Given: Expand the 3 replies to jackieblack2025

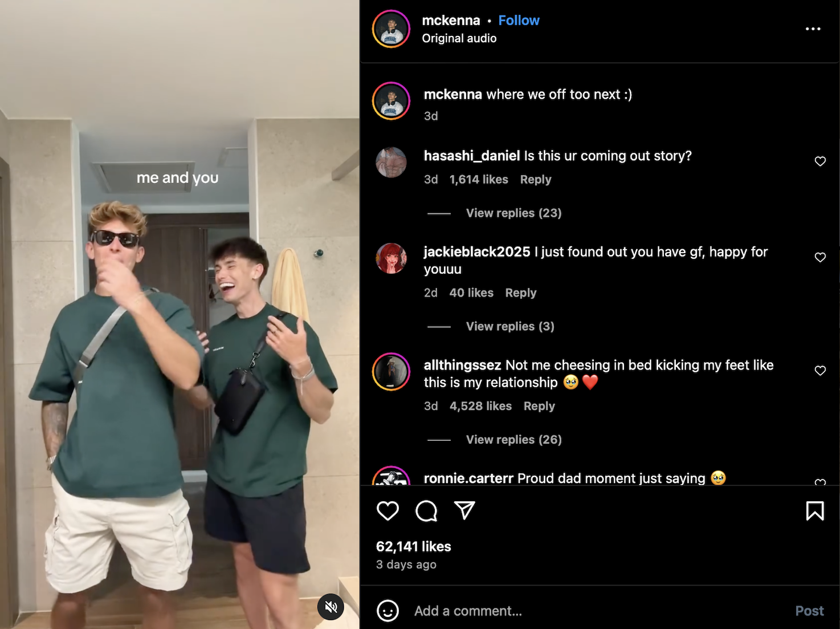Looking at the screenshot, I should pos(509,326).
